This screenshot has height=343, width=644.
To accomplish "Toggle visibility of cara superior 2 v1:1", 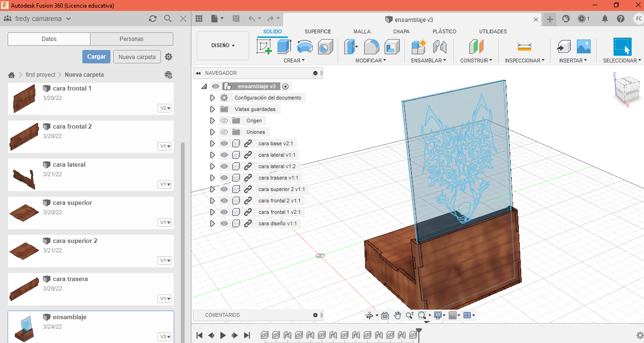I will click(x=224, y=189).
